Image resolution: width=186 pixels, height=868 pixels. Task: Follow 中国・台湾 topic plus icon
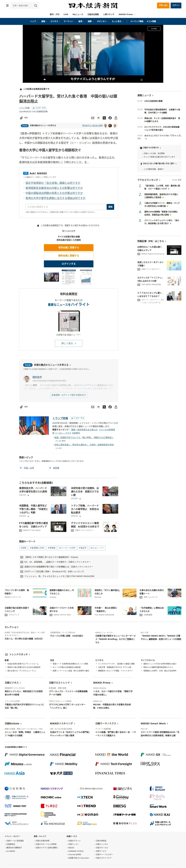pos(21,468)
